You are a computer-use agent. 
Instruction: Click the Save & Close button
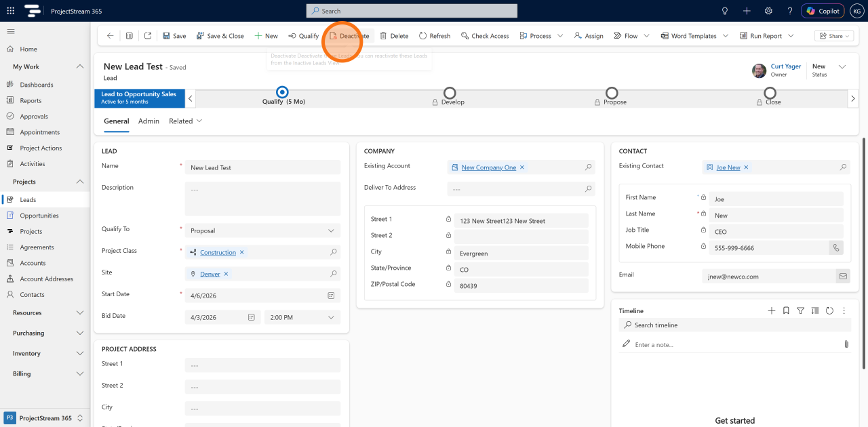point(220,36)
